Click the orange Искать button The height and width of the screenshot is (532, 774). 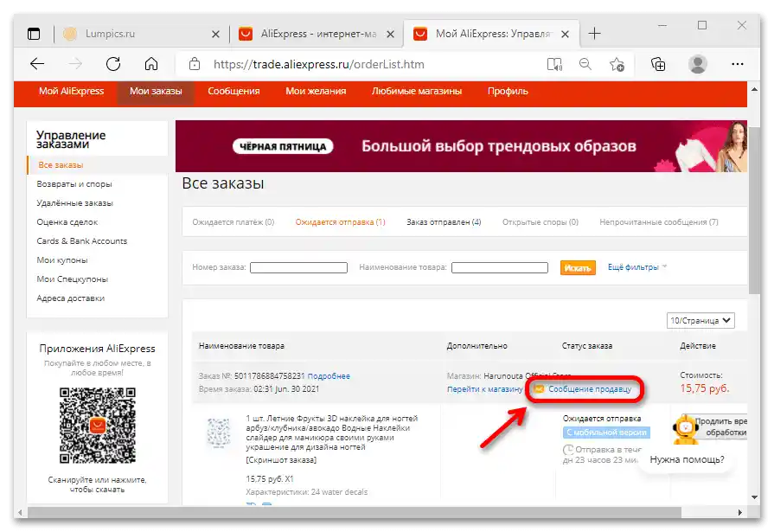click(x=578, y=267)
